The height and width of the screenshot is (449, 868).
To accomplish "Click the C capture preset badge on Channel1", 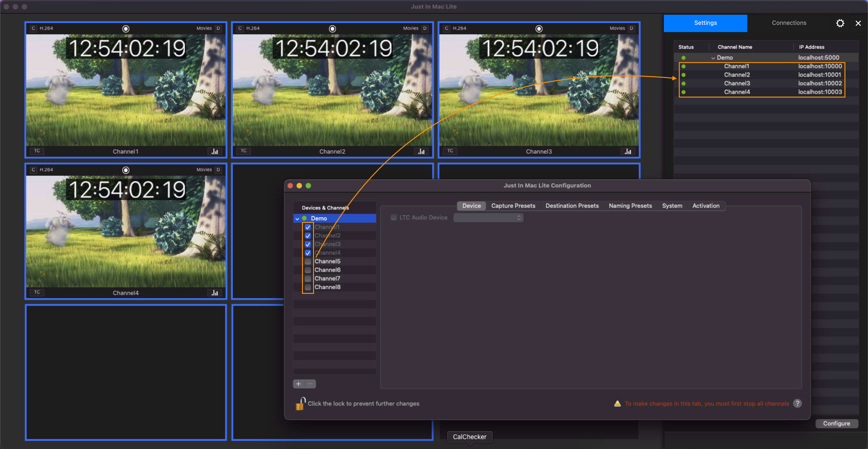I will [x=33, y=28].
